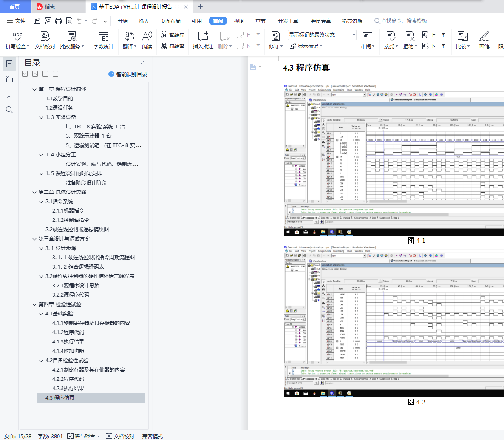504x440 pixels.
Task: Click the 翻译 translate tool
Action: [x=130, y=40]
